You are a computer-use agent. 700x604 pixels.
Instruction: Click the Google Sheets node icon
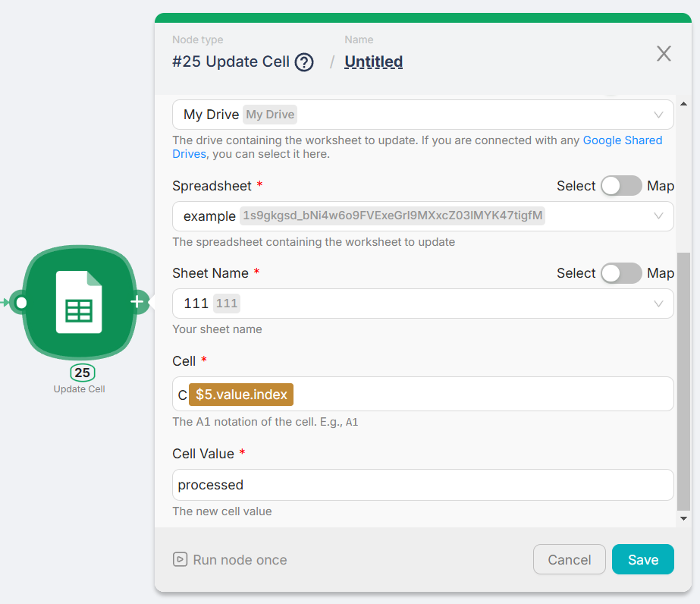pos(79,302)
